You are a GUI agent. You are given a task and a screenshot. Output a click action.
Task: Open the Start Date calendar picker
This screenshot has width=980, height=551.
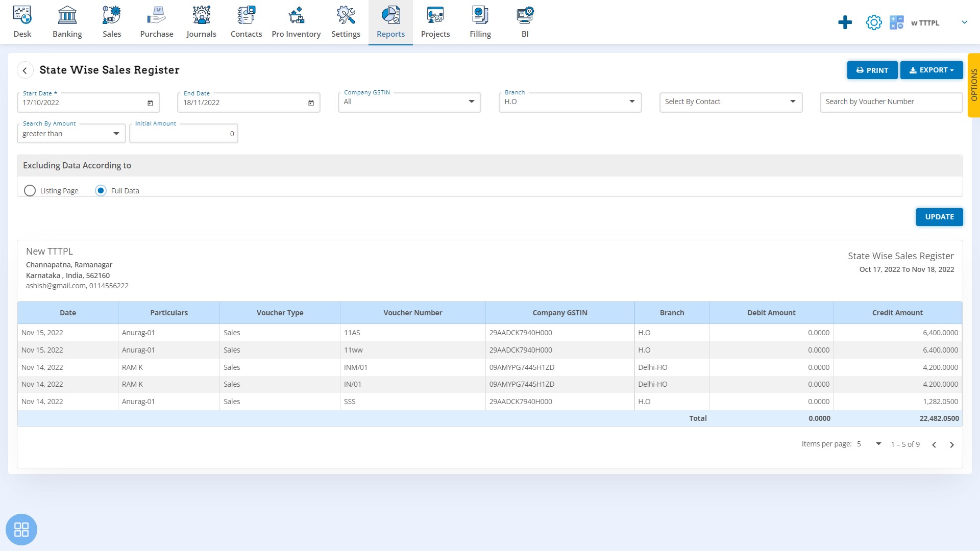150,103
